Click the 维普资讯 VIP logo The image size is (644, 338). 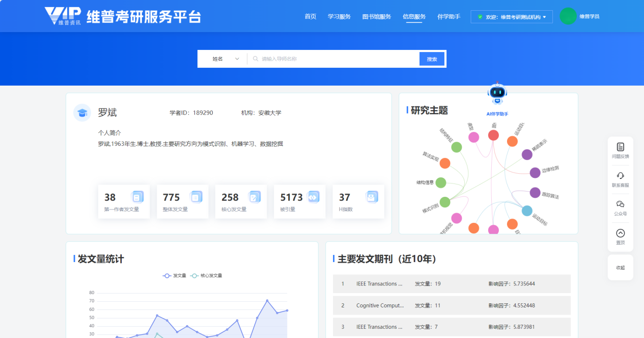(x=62, y=16)
